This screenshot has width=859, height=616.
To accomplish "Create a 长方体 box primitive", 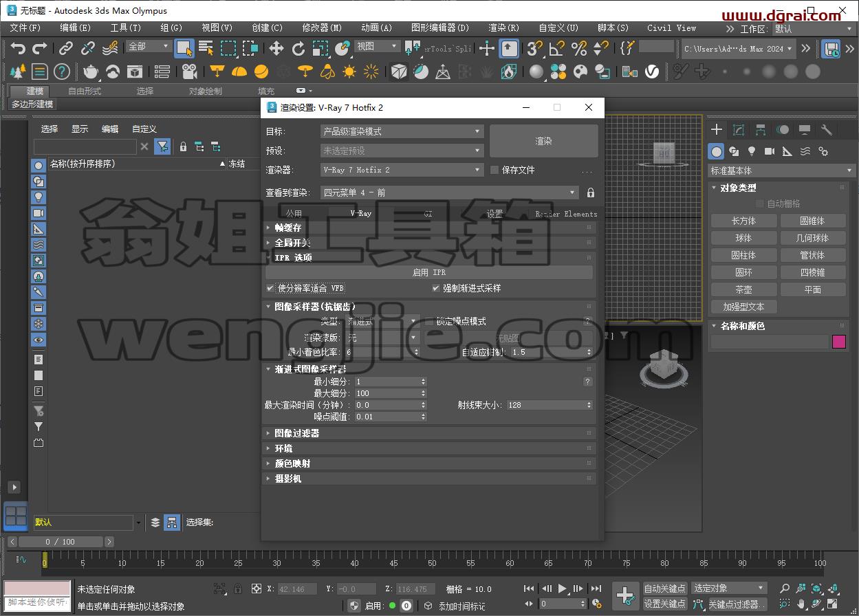I will tap(743, 221).
